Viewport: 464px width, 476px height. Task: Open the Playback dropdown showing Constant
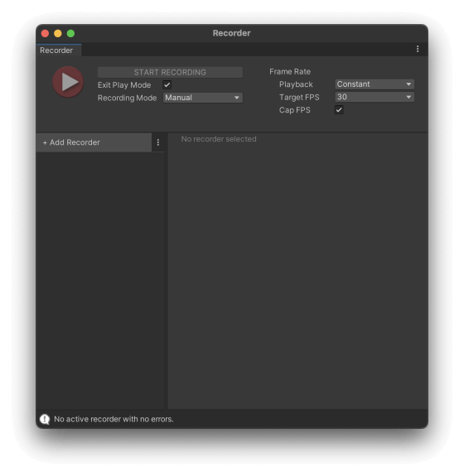(375, 84)
